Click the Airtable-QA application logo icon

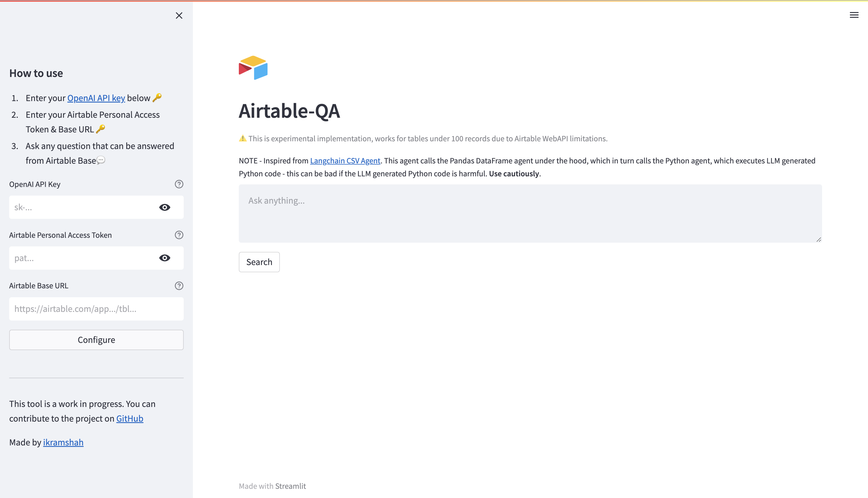tap(253, 67)
